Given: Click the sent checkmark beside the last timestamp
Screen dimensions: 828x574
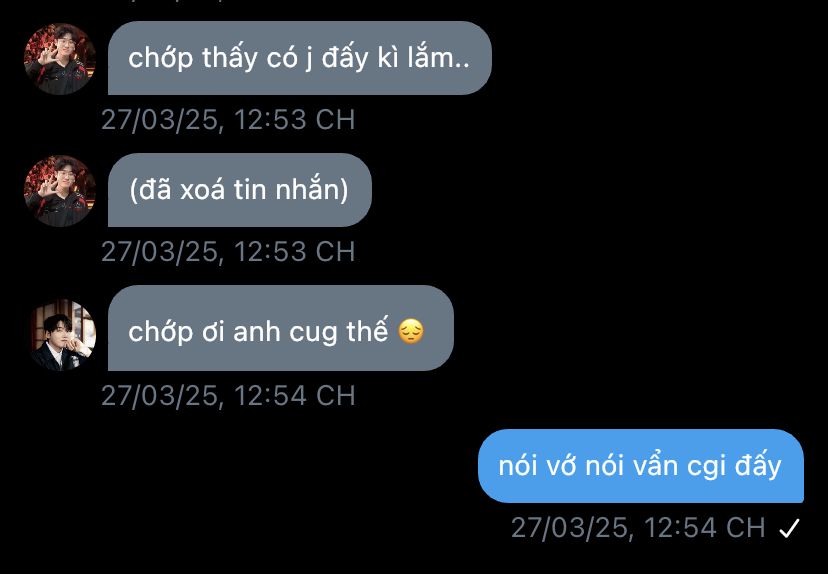Looking at the screenshot, I should (789, 528).
